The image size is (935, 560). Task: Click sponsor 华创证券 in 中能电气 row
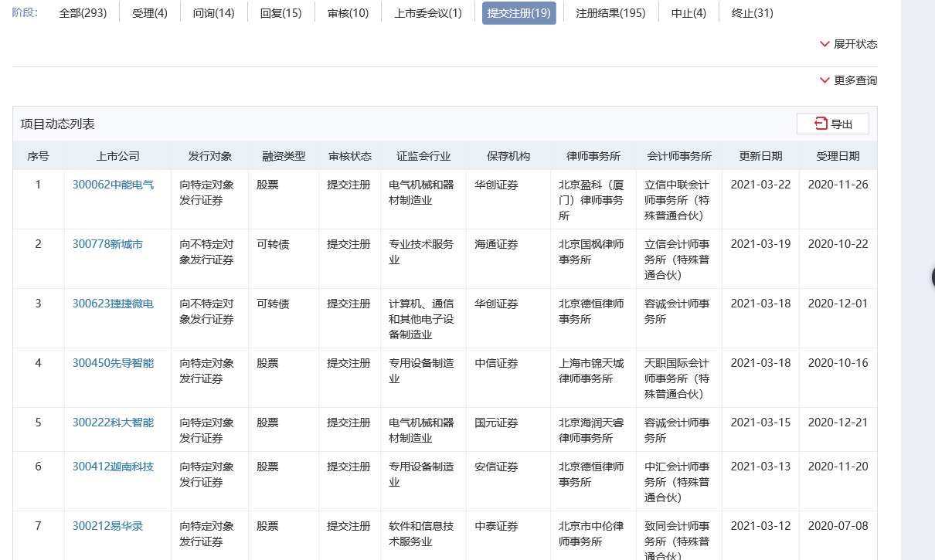click(496, 185)
